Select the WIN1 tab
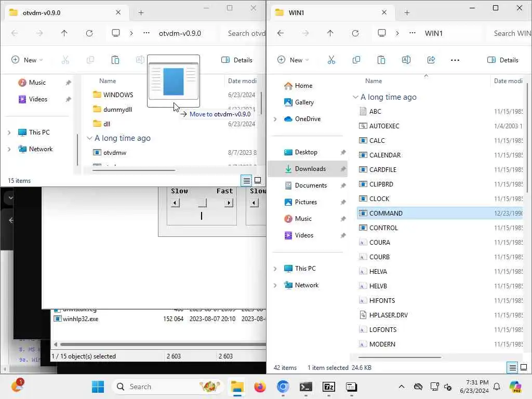The height and width of the screenshot is (399, 532). 332,12
